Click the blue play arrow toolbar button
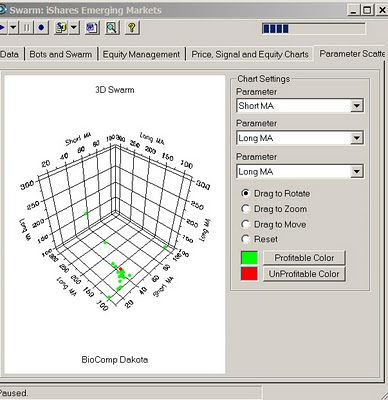 pos(3,28)
